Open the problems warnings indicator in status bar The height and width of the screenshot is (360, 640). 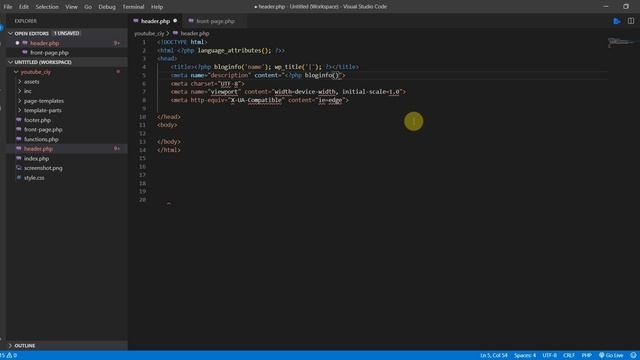[9, 355]
